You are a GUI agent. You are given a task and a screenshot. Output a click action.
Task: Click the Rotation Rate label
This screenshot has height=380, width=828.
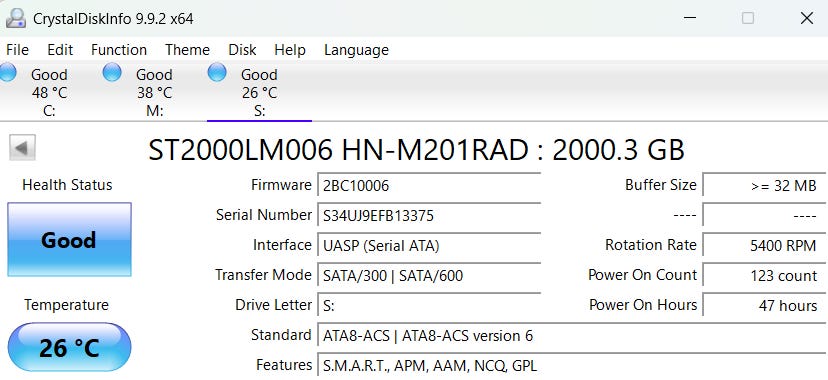651,245
